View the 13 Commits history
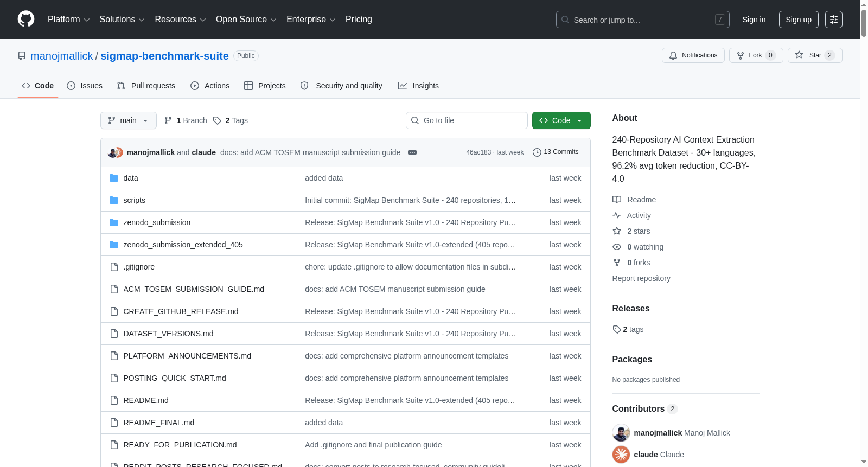Screen dimensions: 868x467 (556, 152)
